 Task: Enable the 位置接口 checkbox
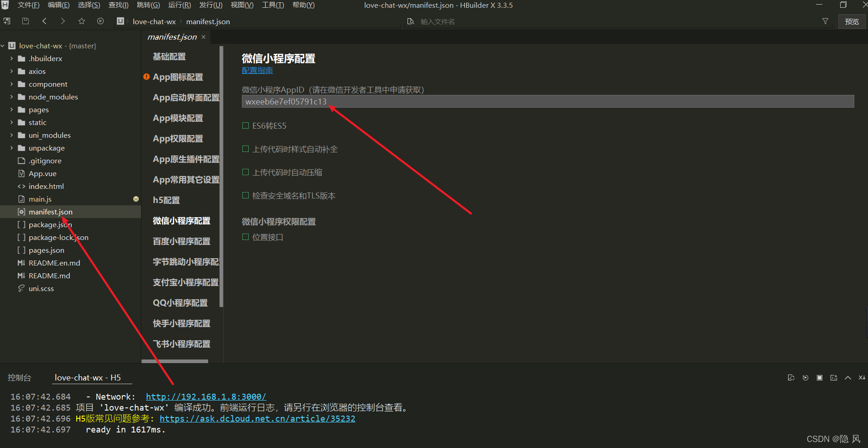coord(246,237)
